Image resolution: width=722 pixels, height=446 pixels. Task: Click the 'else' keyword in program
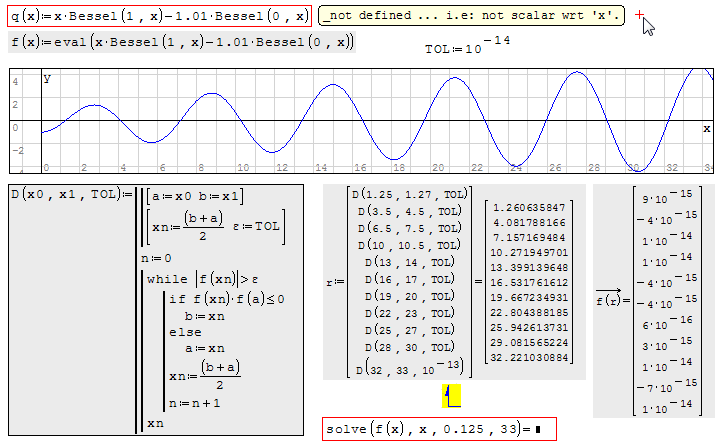click(x=185, y=330)
